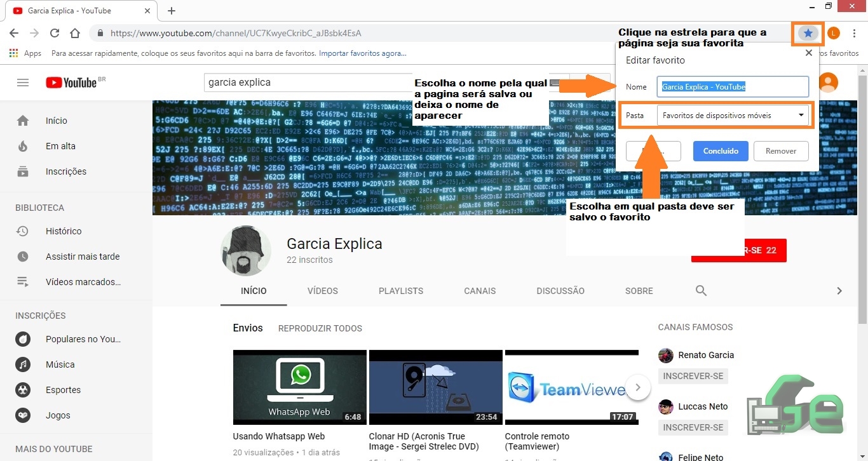Open Clonar HD video thumbnail
Screen dimensions: 868x461
coord(435,387)
